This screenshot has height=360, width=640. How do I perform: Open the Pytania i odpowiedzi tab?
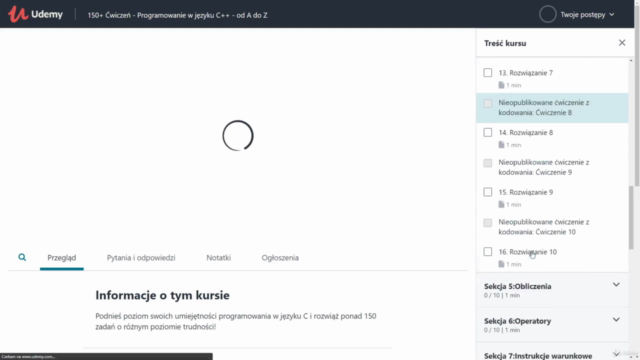tap(141, 258)
